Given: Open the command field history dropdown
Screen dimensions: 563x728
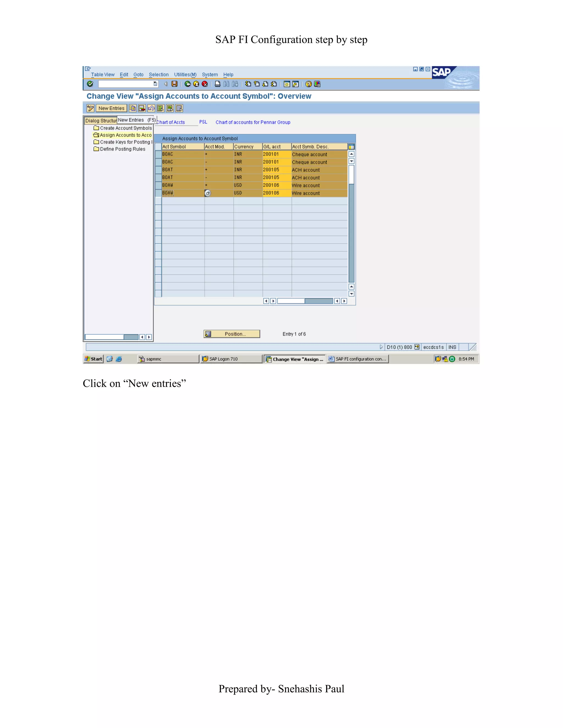Looking at the screenshot, I should [155, 84].
